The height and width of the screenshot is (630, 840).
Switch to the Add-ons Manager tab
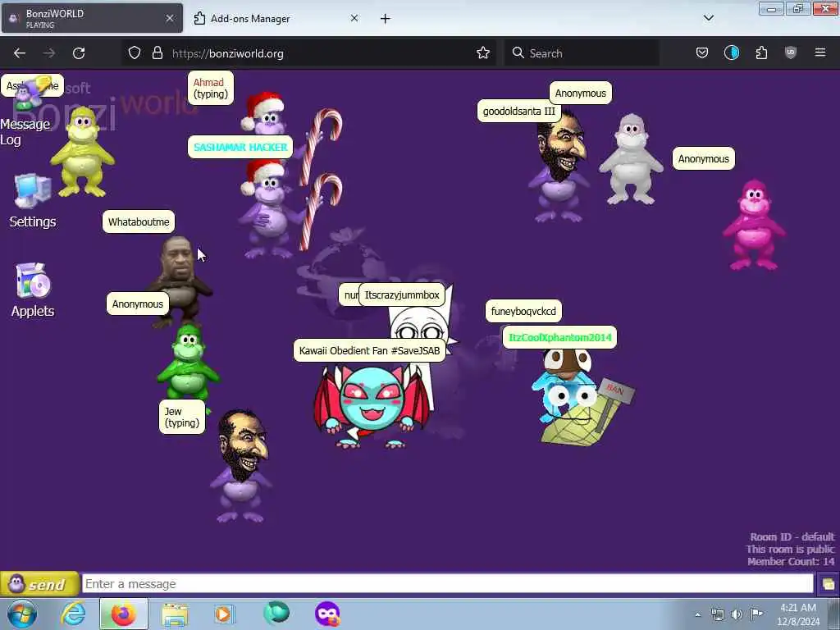tap(275, 18)
